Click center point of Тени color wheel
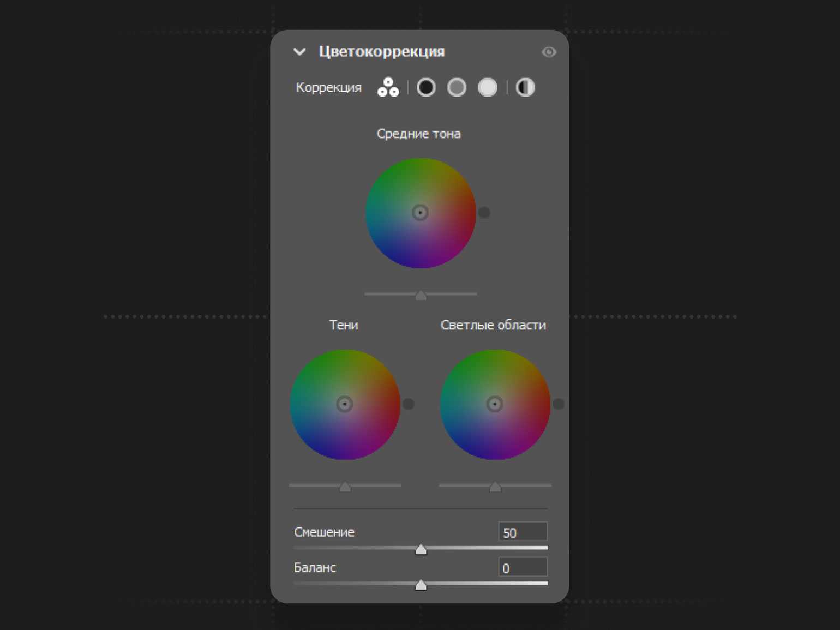The width and height of the screenshot is (840, 630). 345,404
